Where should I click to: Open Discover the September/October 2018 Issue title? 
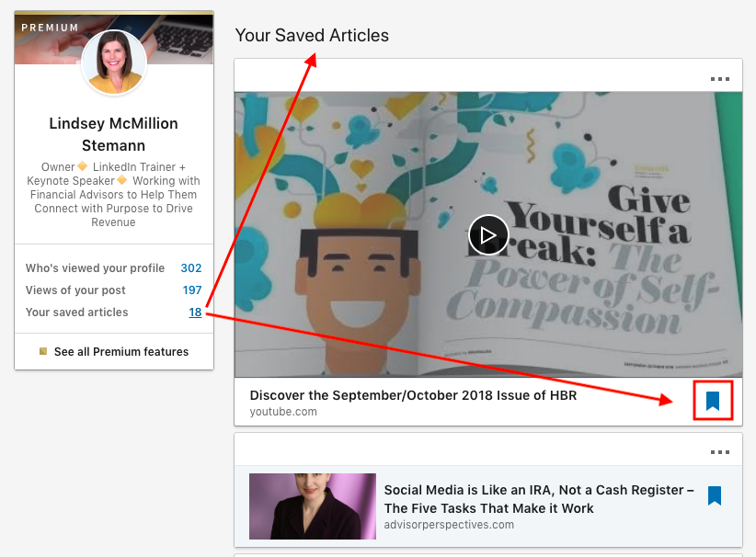[413, 395]
